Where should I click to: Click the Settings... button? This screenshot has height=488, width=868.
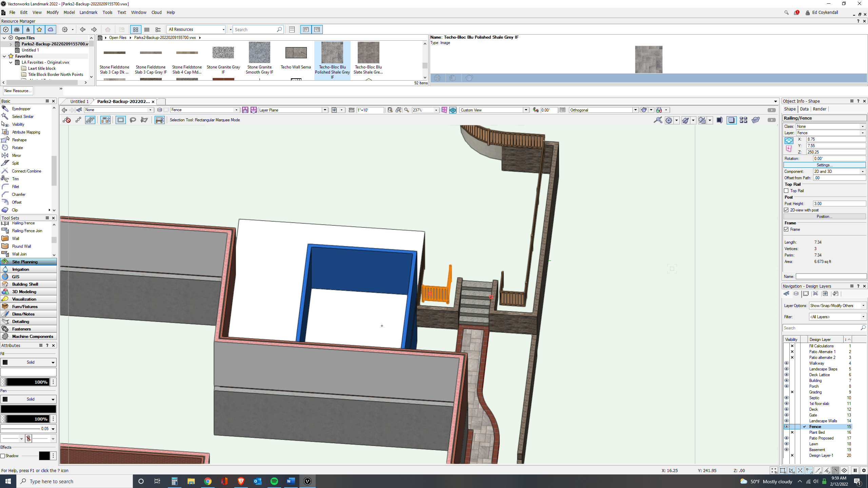coord(824,165)
